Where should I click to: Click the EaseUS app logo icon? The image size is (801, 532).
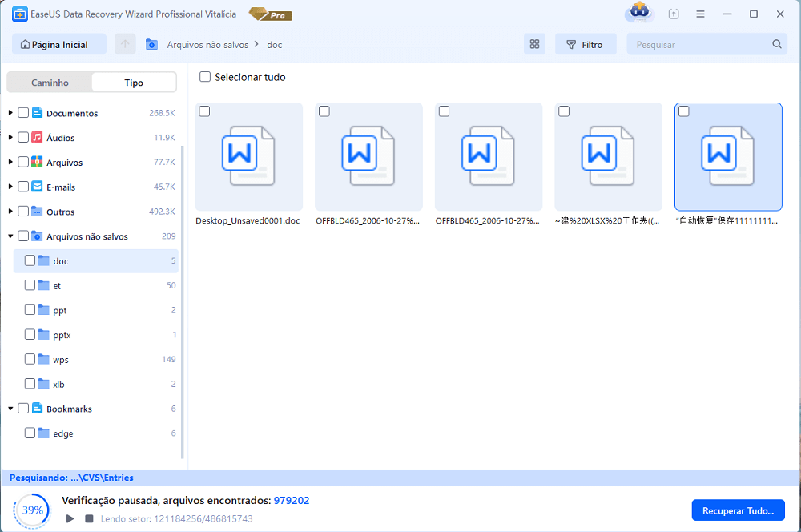19,14
